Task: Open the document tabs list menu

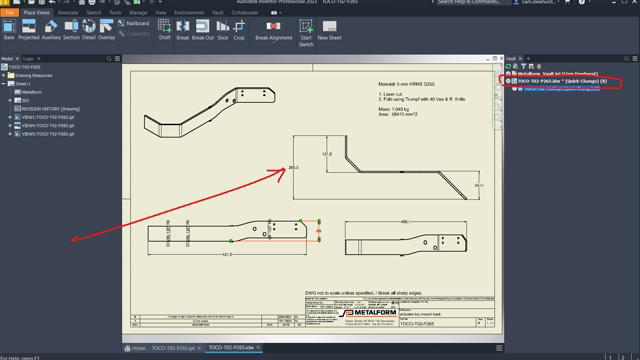Action: click(499, 348)
